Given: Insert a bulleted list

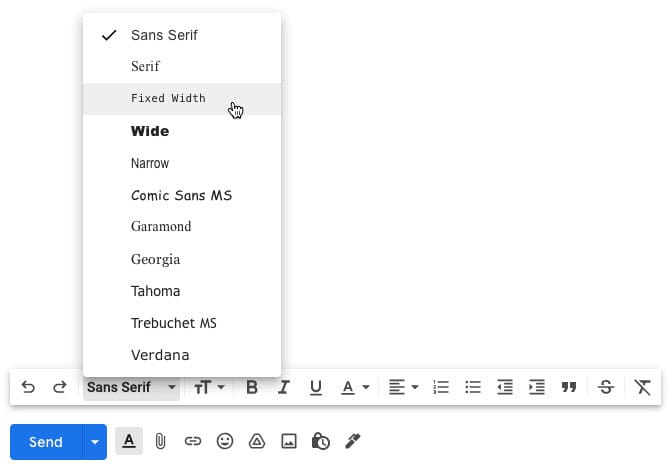Looking at the screenshot, I should coord(473,387).
